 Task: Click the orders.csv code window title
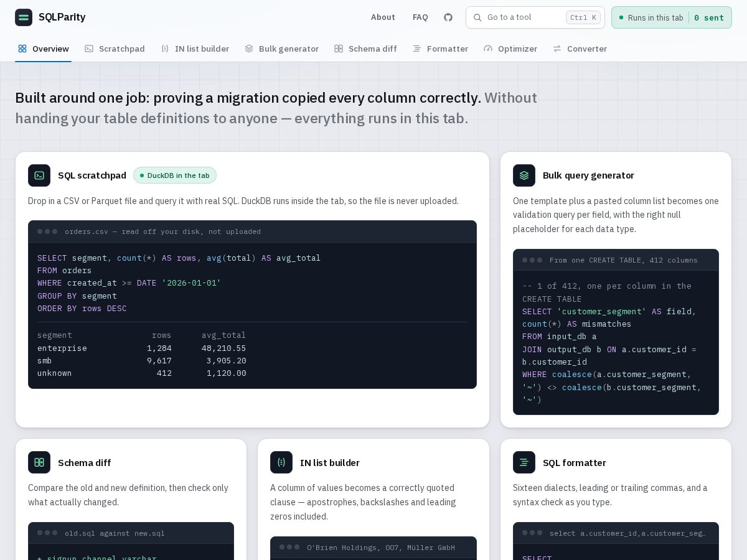(x=162, y=231)
